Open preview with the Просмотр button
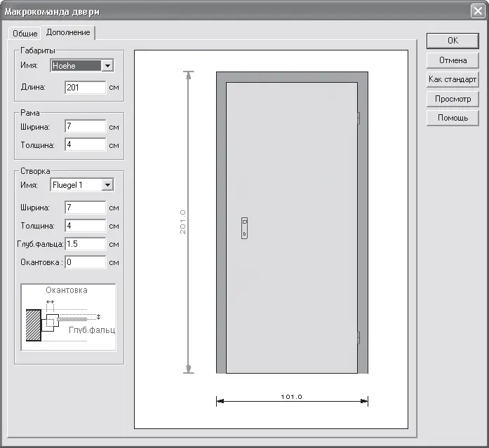489x448 pixels. [x=453, y=99]
